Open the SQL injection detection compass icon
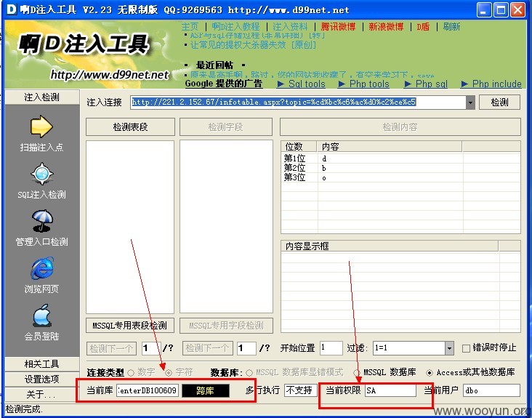The height and width of the screenshot is (418, 532). 41,174
